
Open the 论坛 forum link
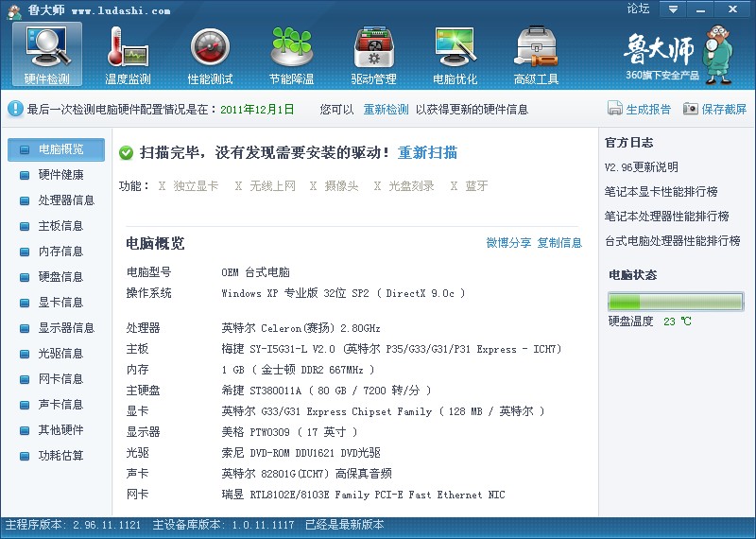[638, 9]
